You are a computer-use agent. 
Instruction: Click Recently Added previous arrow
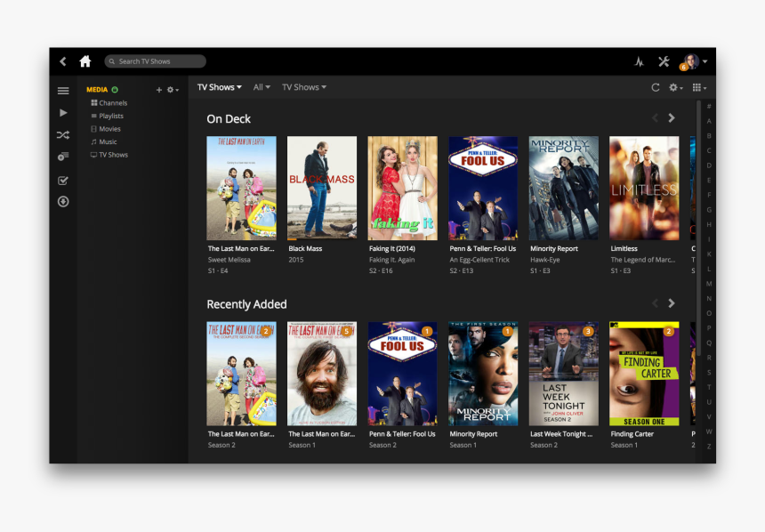coord(656,303)
